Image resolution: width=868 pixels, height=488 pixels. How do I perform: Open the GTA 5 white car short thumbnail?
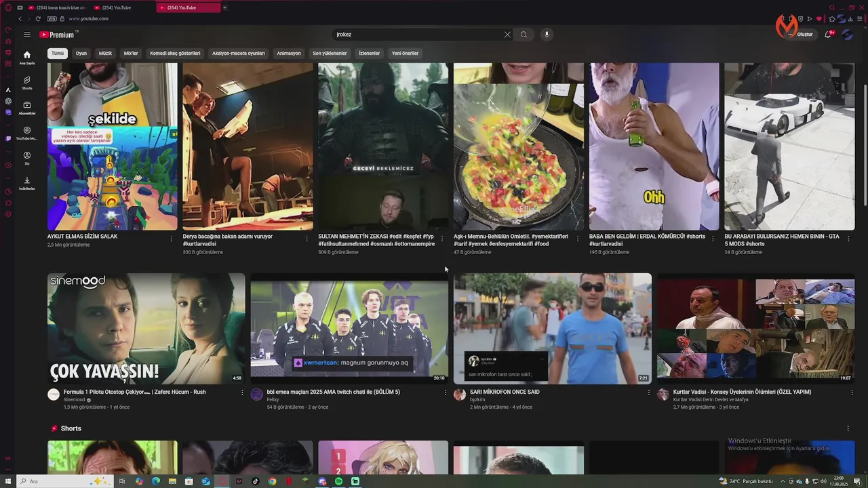coord(789,146)
